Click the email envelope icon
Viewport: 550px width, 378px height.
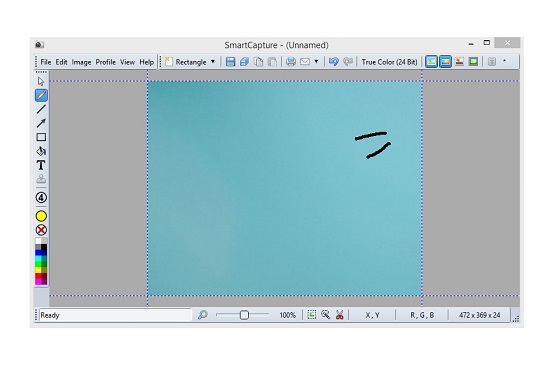[305, 62]
